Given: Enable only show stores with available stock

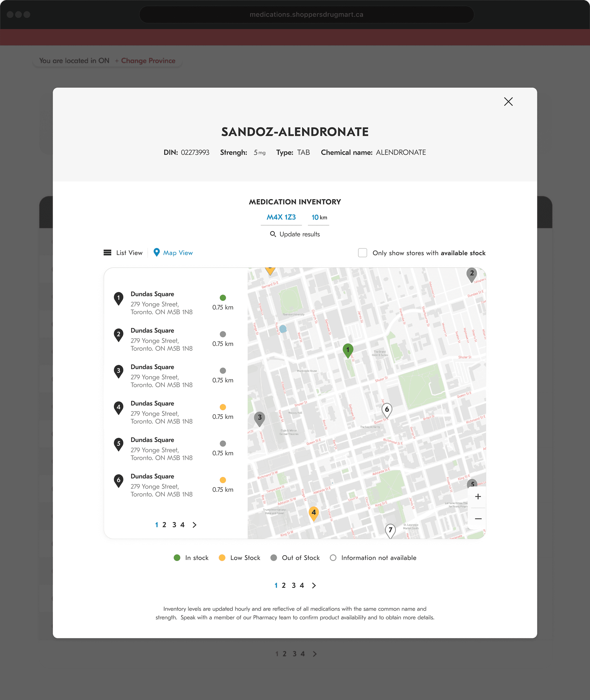Looking at the screenshot, I should 363,253.
